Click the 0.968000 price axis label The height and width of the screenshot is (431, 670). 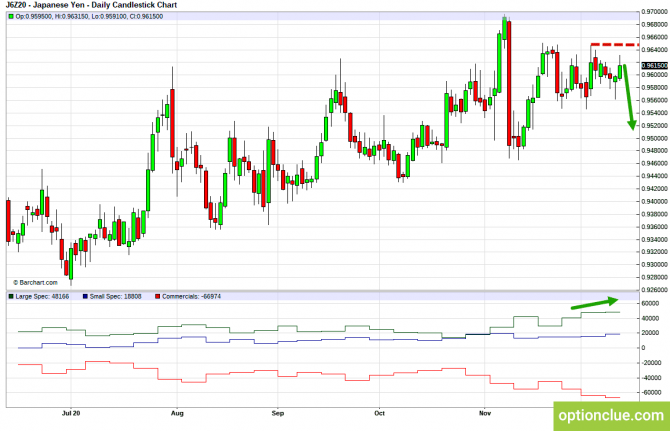click(655, 25)
